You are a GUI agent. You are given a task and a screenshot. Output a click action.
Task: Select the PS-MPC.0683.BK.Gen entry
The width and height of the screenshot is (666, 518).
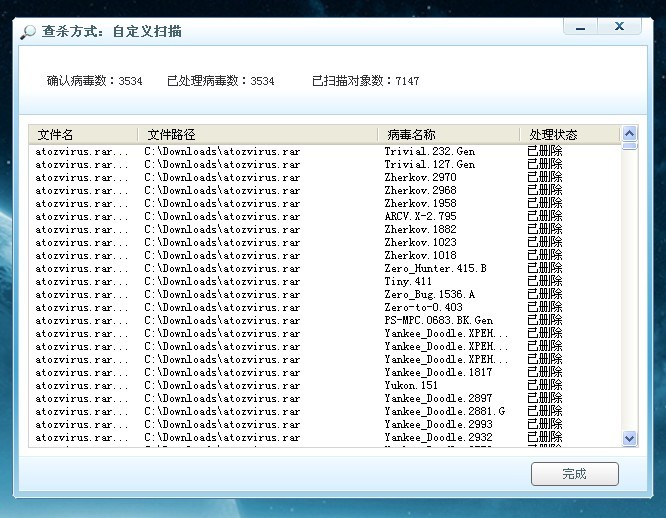click(x=325, y=320)
